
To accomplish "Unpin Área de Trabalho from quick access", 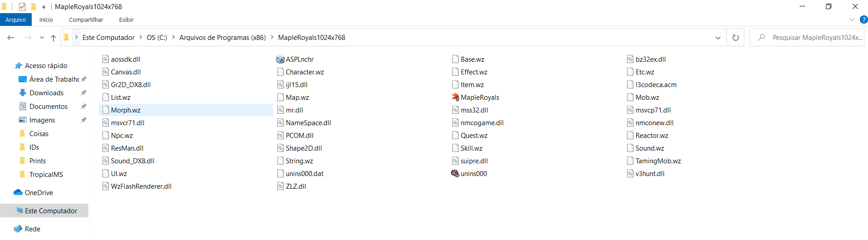I will coord(83,79).
